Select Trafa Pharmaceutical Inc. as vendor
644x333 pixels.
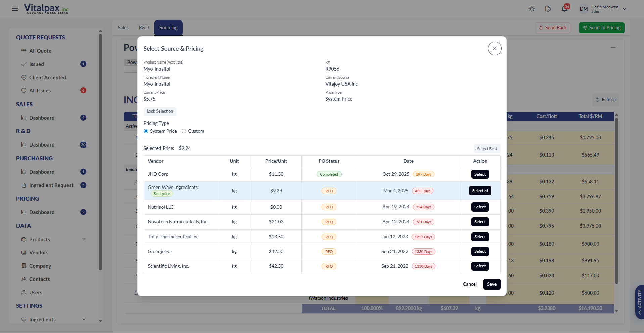(480, 237)
